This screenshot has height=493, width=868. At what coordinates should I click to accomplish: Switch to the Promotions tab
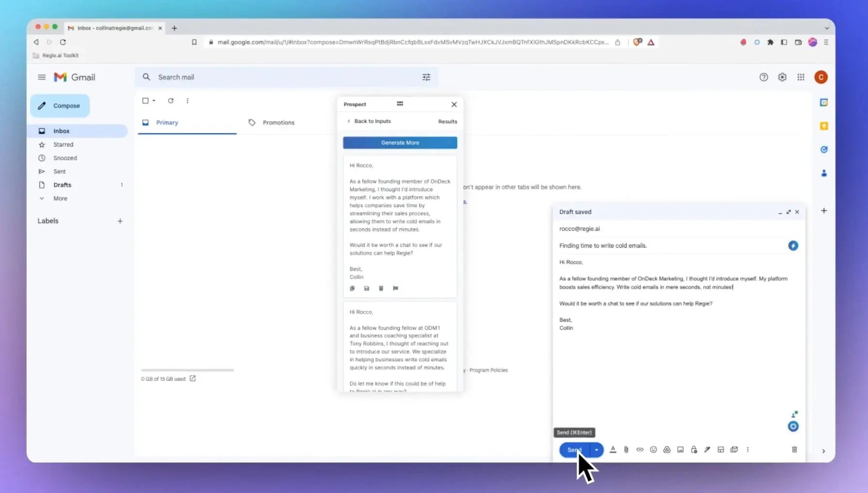[278, 123]
